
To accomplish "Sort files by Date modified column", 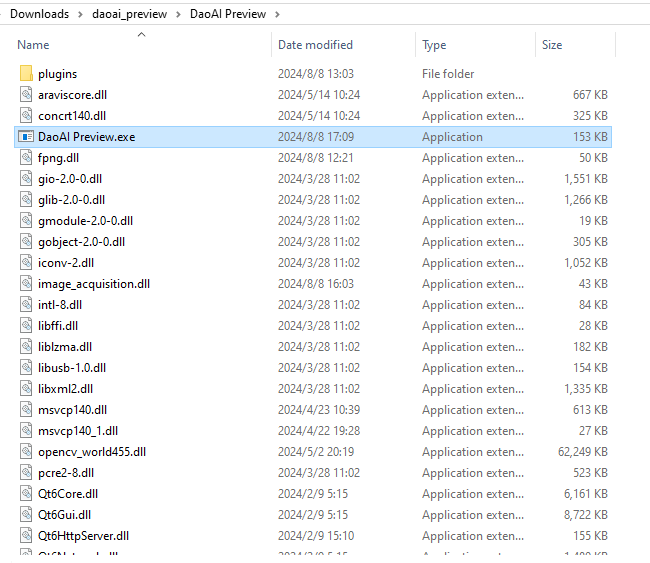I will click(315, 45).
